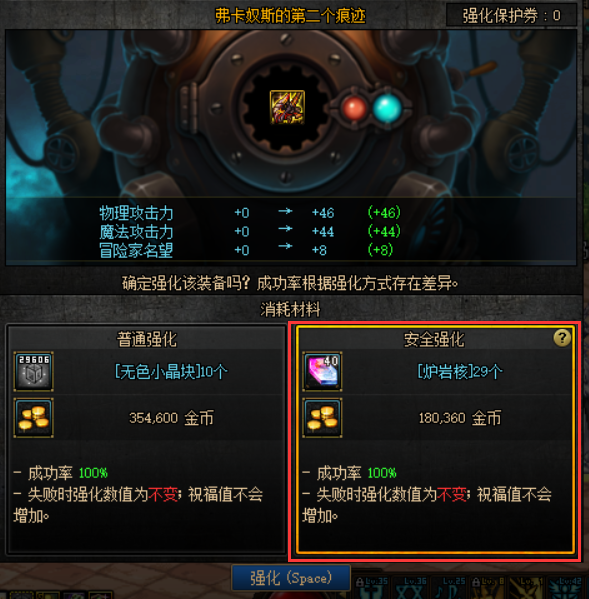Click the [炉岩核]29个 material text
589x599 pixels.
[x=460, y=371]
